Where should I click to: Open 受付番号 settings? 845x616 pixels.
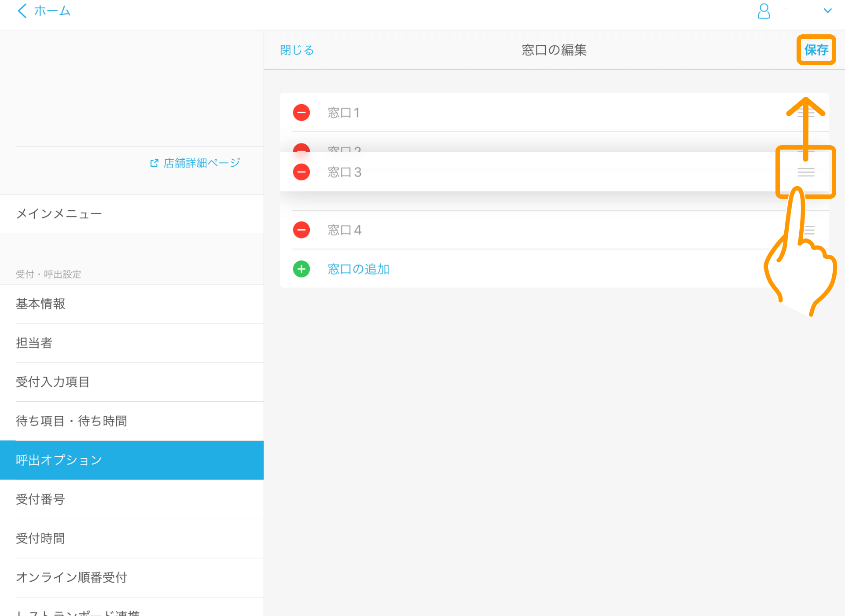point(132,499)
